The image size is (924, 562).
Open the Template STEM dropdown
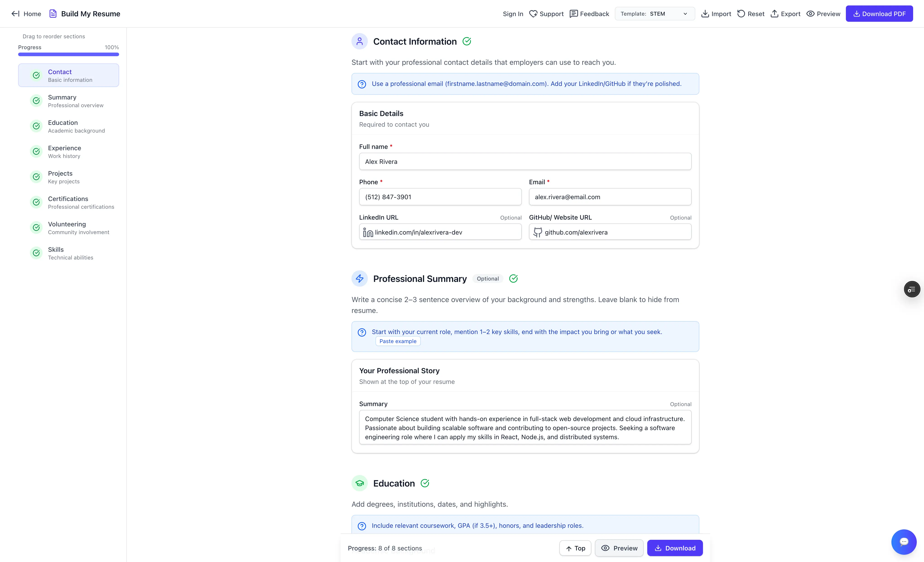point(654,14)
